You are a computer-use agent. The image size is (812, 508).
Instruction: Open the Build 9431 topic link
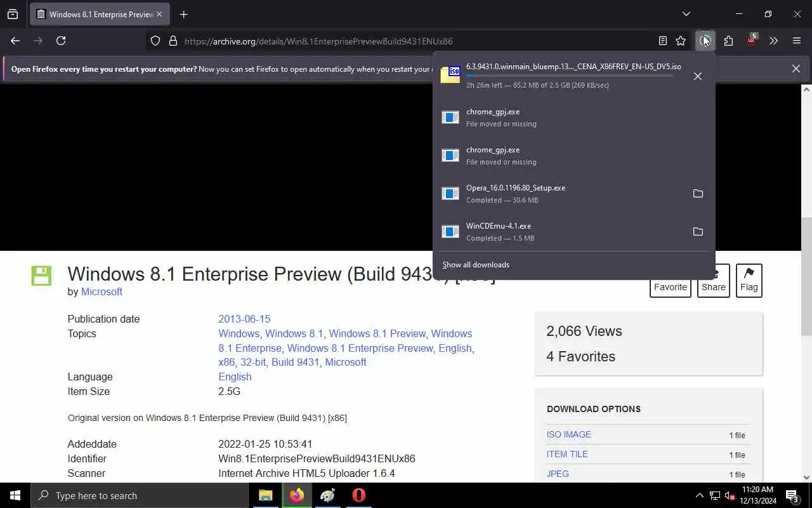pos(296,362)
